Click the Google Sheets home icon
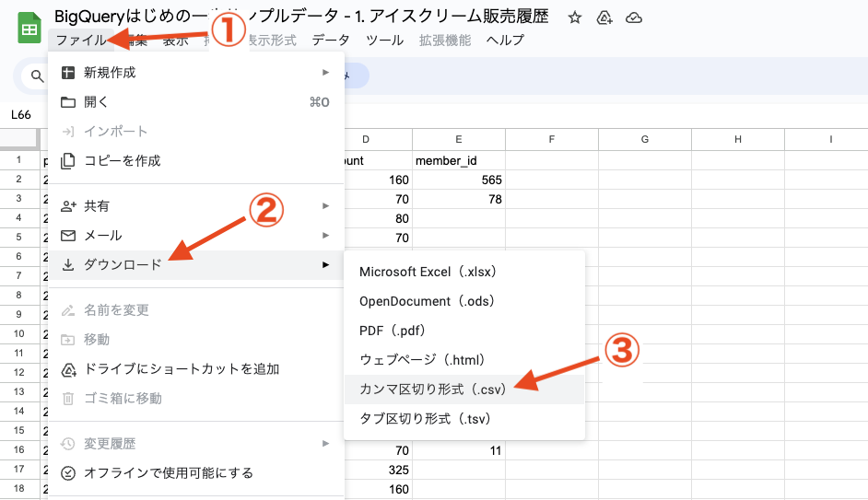The image size is (868, 500). 29,28
